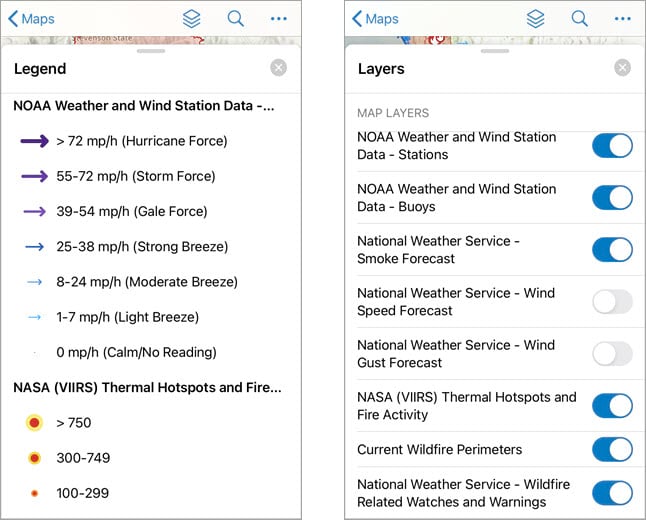The height and width of the screenshot is (520, 646).
Task: Enable the Wind Speed Forecast layer
Action: tap(612, 301)
